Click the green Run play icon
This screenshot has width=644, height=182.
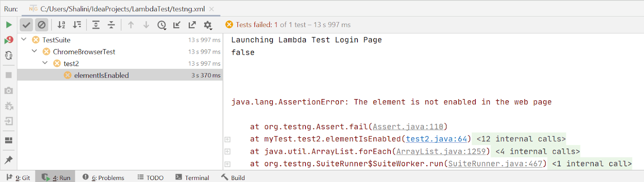pyautogui.click(x=9, y=25)
